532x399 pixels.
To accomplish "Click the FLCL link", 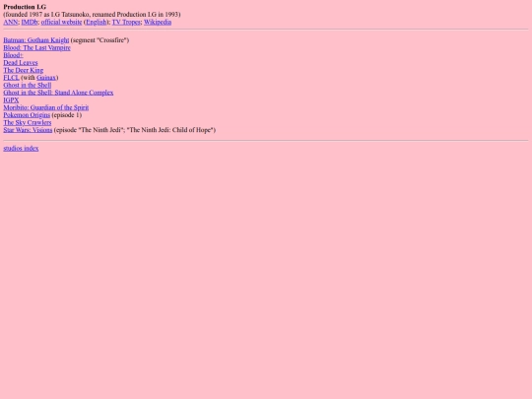I will click(x=11, y=78).
